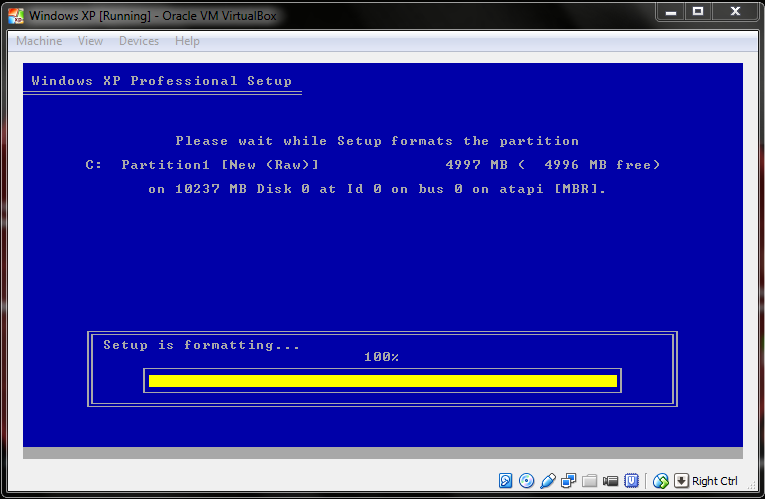Click the window resize grip corner

(x=753, y=486)
